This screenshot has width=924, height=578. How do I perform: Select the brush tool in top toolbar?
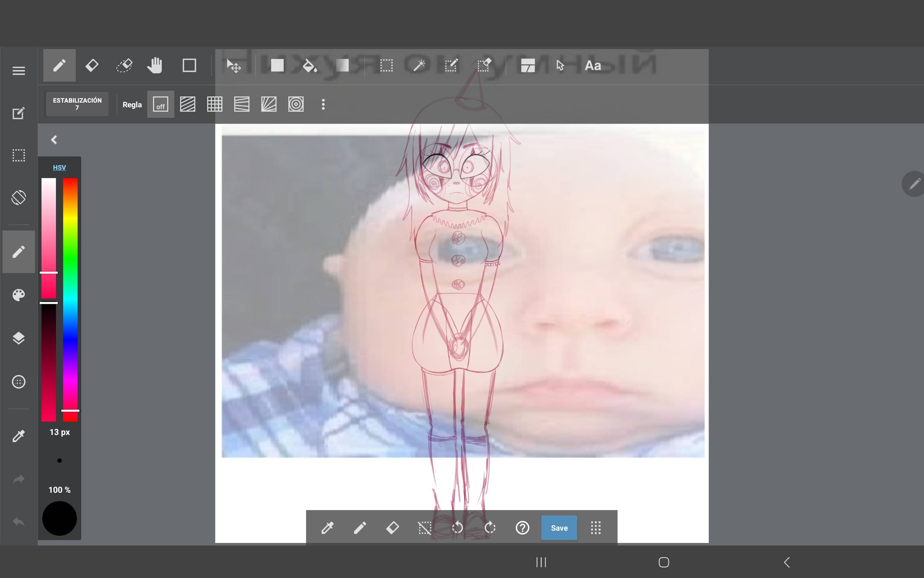click(x=59, y=65)
